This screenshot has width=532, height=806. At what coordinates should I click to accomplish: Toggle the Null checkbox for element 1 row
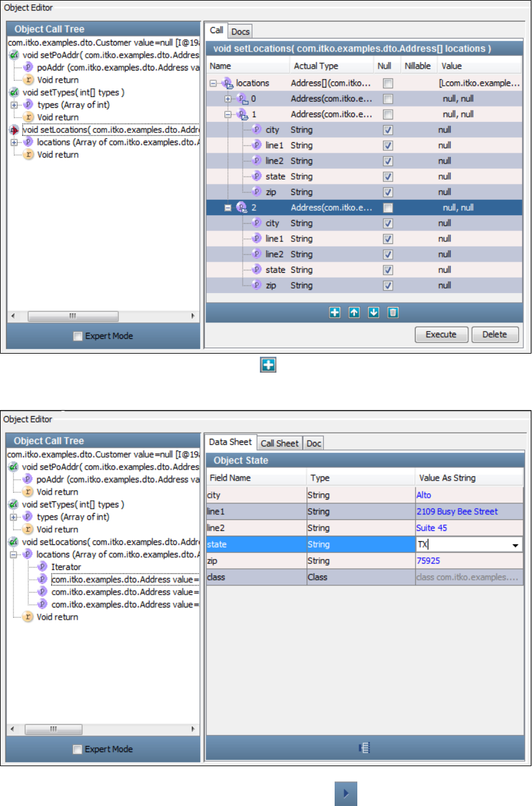[387, 114]
